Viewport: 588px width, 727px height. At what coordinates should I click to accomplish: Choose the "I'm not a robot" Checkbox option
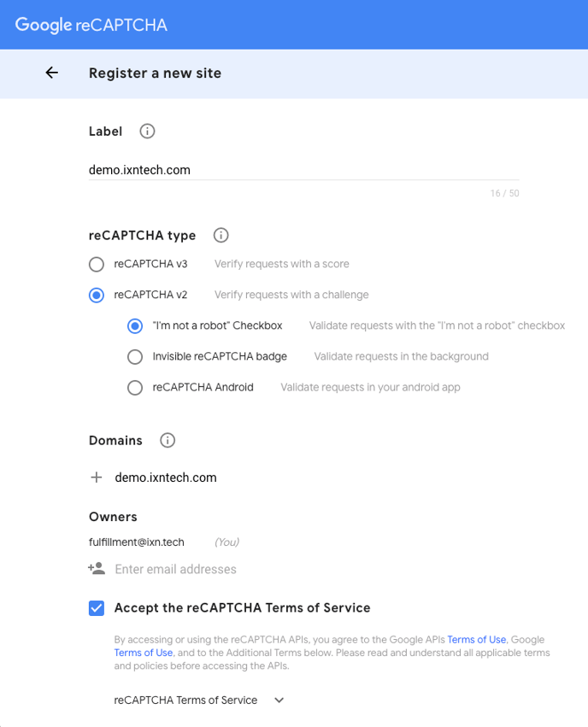coord(135,326)
